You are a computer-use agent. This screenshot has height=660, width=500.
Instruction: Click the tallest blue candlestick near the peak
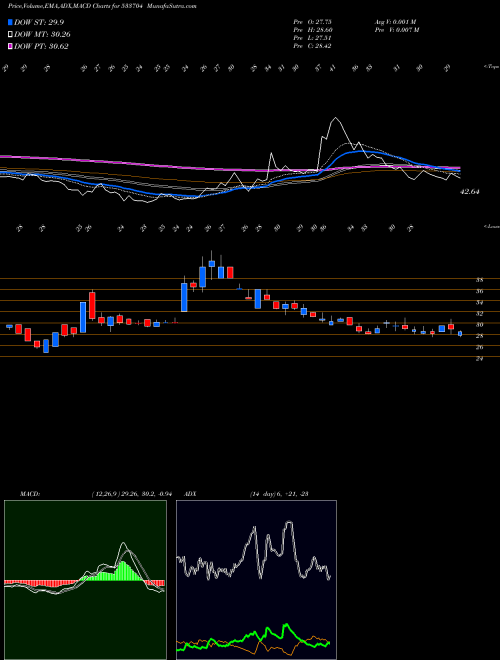(184, 297)
